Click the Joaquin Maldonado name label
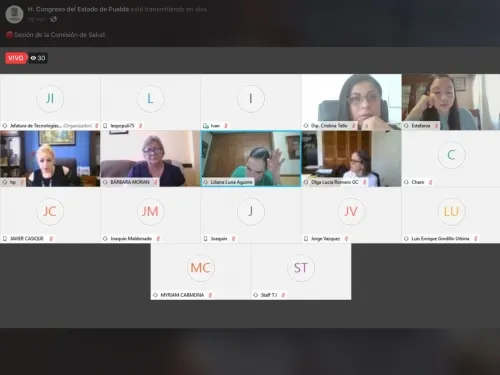Image resolution: width=500 pixels, height=375 pixels. tap(131, 239)
